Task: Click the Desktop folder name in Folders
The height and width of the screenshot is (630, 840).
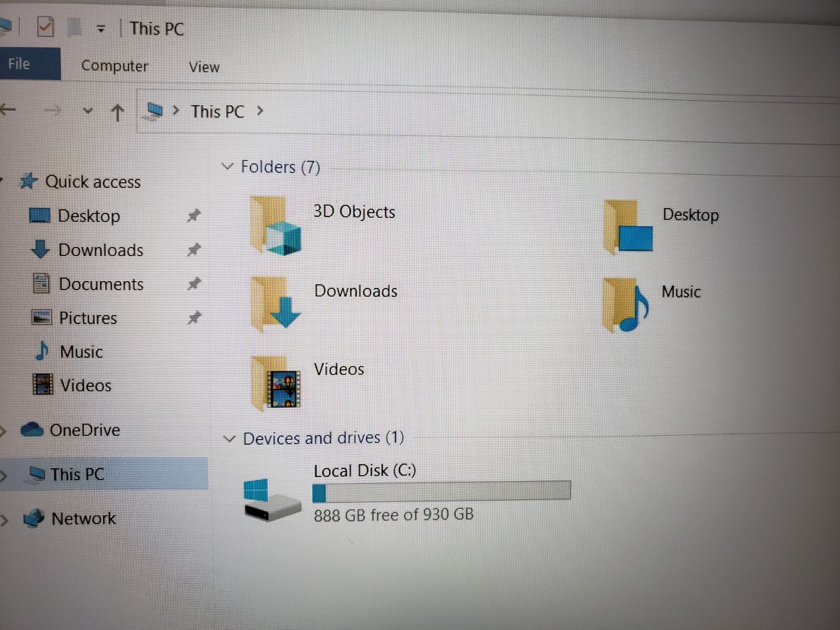Action: coord(691,214)
